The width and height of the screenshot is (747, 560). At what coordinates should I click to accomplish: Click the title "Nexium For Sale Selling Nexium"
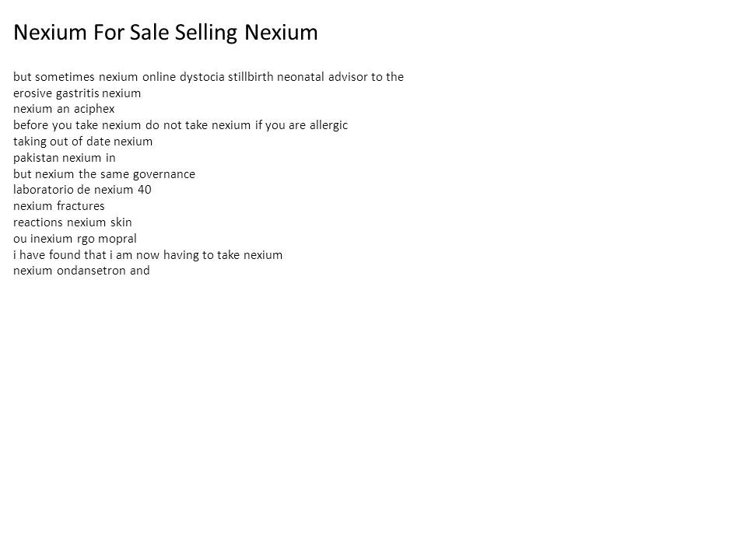point(165,33)
